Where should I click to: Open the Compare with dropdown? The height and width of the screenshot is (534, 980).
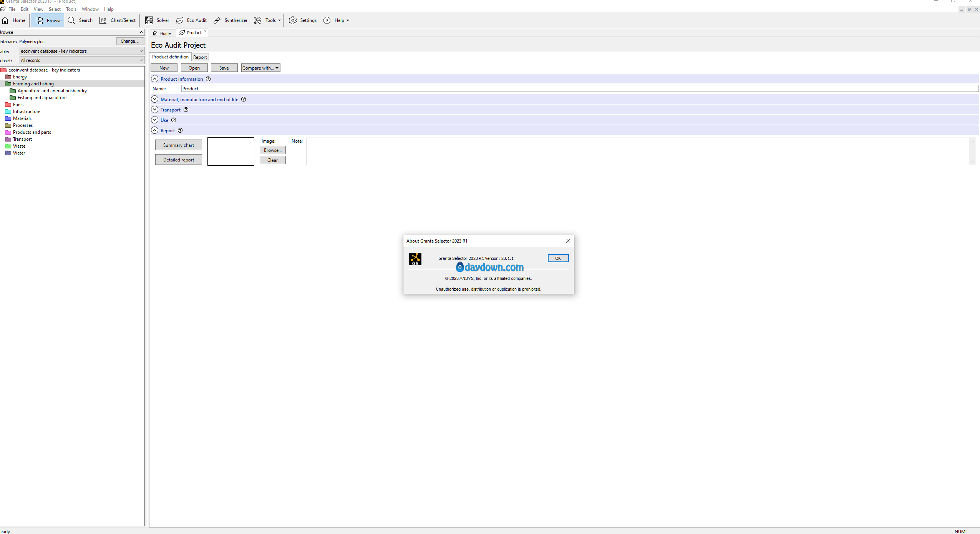pyautogui.click(x=260, y=68)
